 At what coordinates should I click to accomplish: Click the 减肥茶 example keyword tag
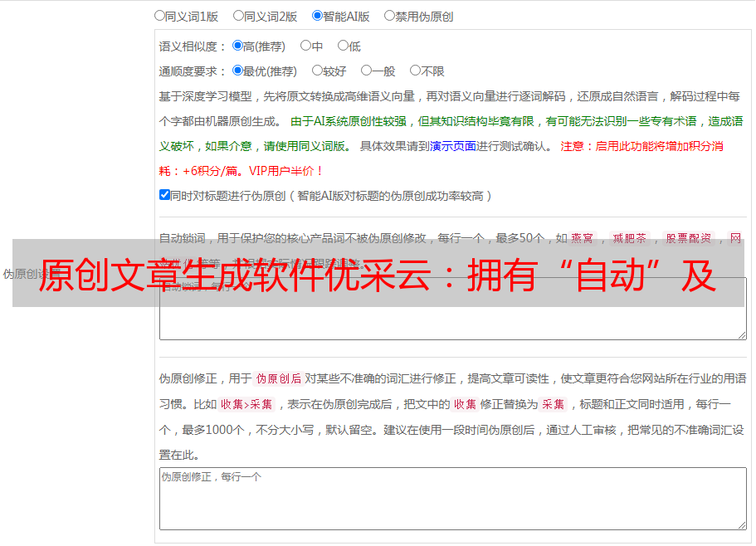tap(630, 238)
